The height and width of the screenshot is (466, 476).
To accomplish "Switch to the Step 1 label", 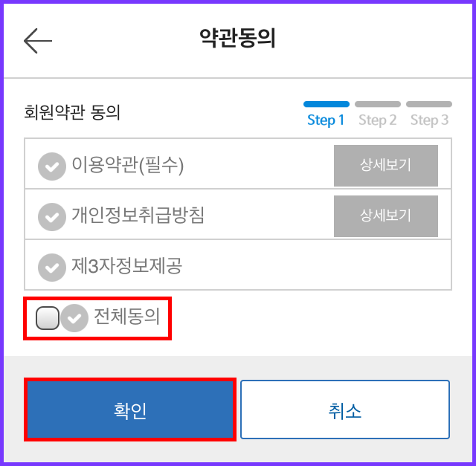I will (326, 120).
